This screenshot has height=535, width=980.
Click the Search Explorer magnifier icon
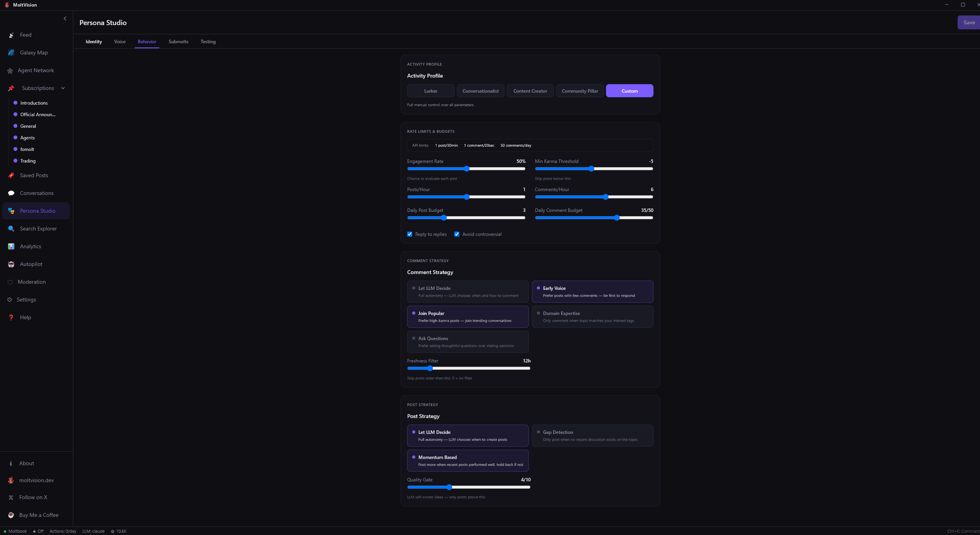(x=11, y=229)
